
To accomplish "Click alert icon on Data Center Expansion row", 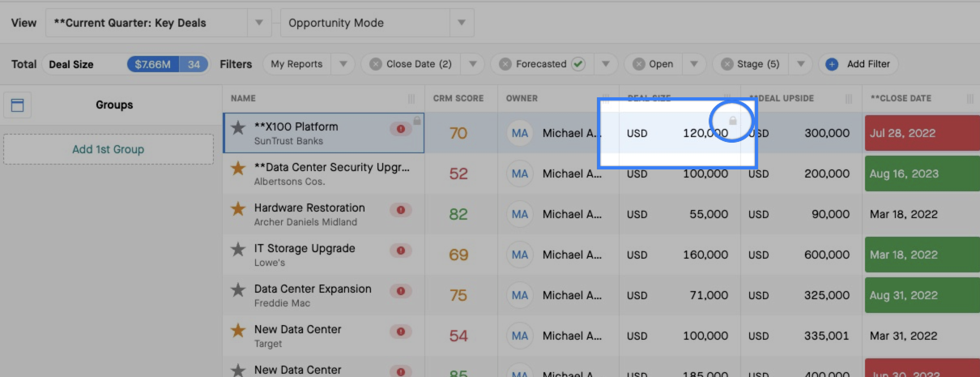I will (401, 291).
